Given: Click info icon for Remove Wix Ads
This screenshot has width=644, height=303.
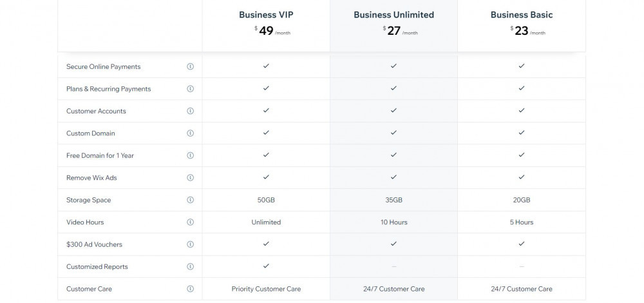Looking at the screenshot, I should pyautogui.click(x=190, y=177).
